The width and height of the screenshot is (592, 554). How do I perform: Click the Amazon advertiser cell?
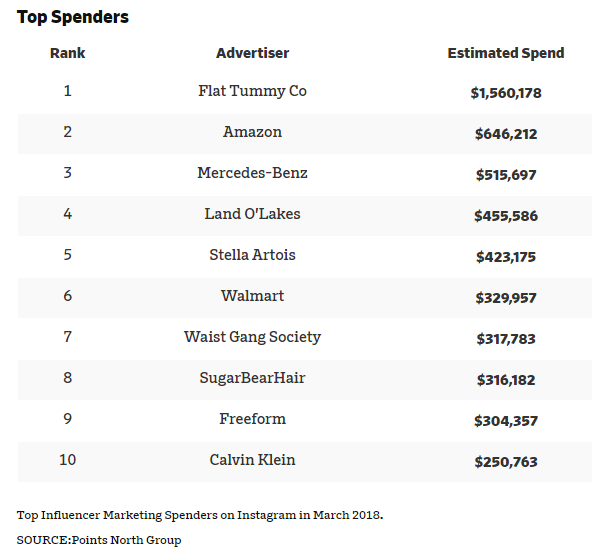pyautogui.click(x=252, y=132)
